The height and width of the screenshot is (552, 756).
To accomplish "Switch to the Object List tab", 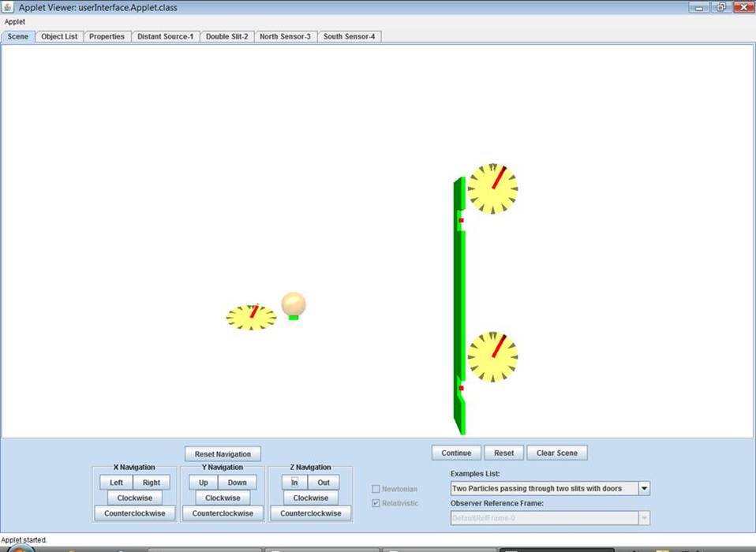I will point(59,36).
